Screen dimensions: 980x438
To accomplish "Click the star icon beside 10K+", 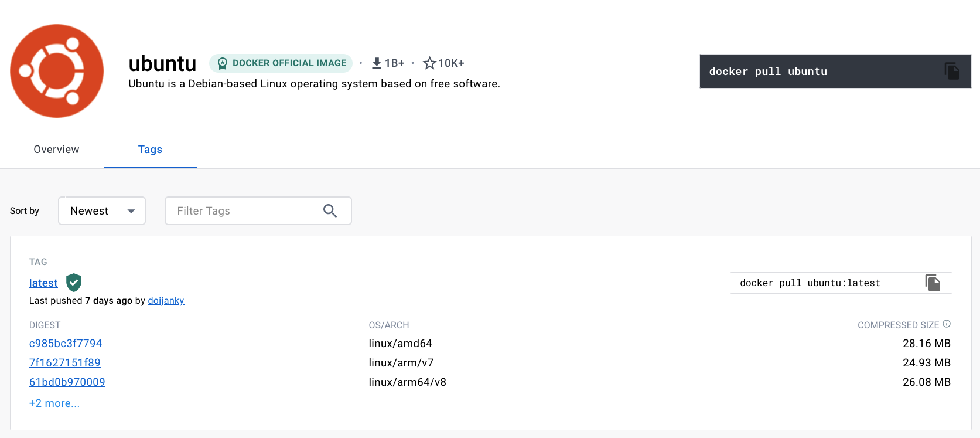I will point(429,63).
